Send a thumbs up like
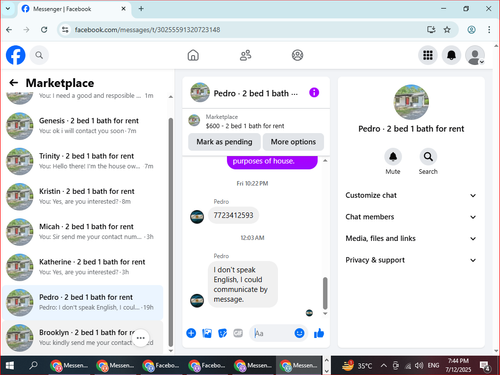 coord(319,333)
